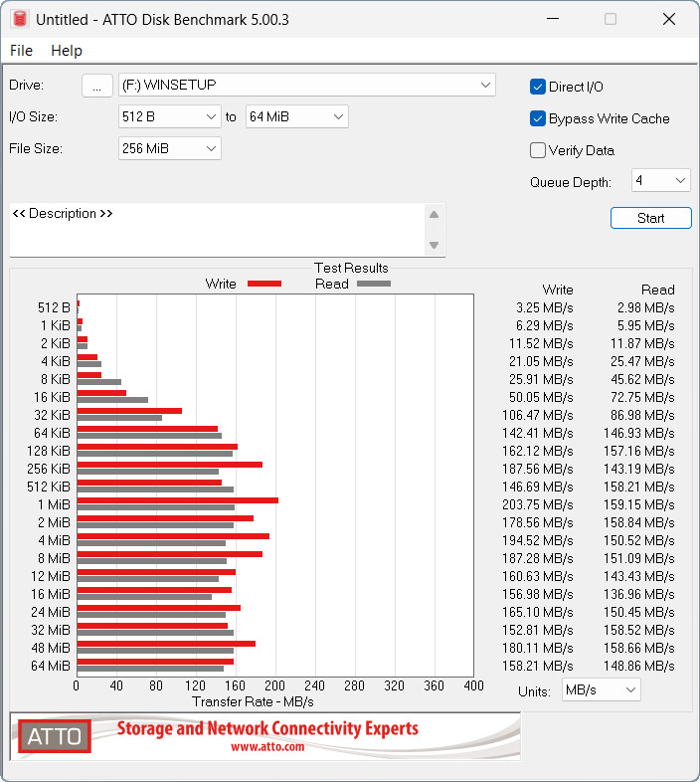This screenshot has height=782, width=700.
Task: Click the Transfer Rate - MB/s axis label
Action: point(253,701)
